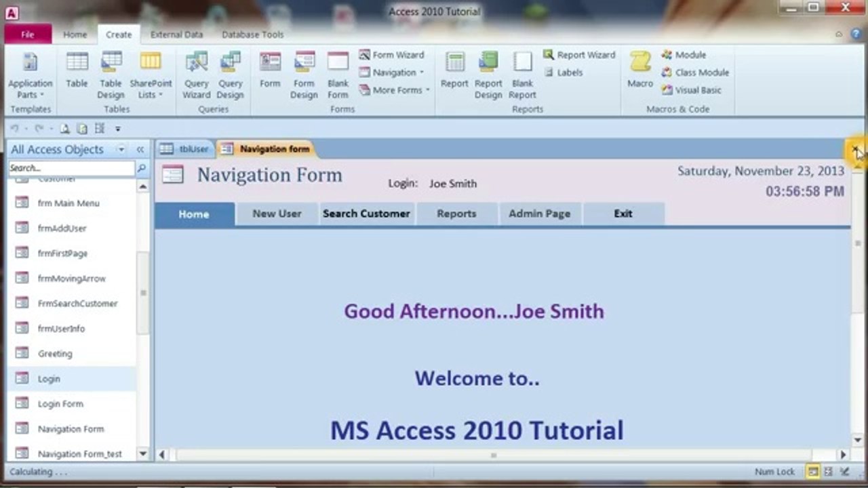The height and width of the screenshot is (488, 868).
Task: Create a new Form
Action: coord(270,70)
